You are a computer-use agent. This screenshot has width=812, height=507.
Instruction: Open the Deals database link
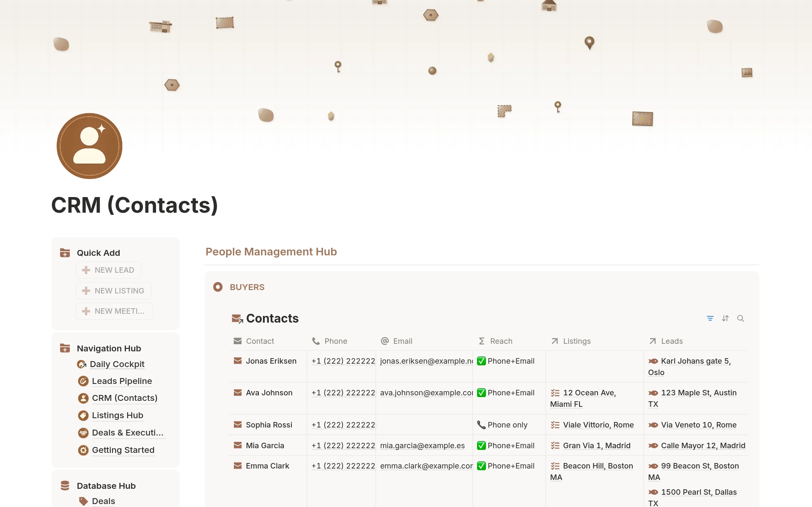coord(104,502)
